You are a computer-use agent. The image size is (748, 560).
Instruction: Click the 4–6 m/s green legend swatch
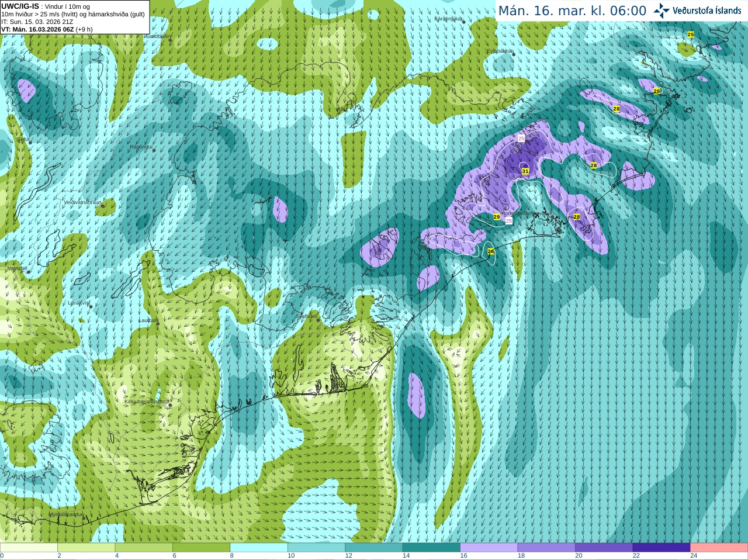[x=144, y=548]
